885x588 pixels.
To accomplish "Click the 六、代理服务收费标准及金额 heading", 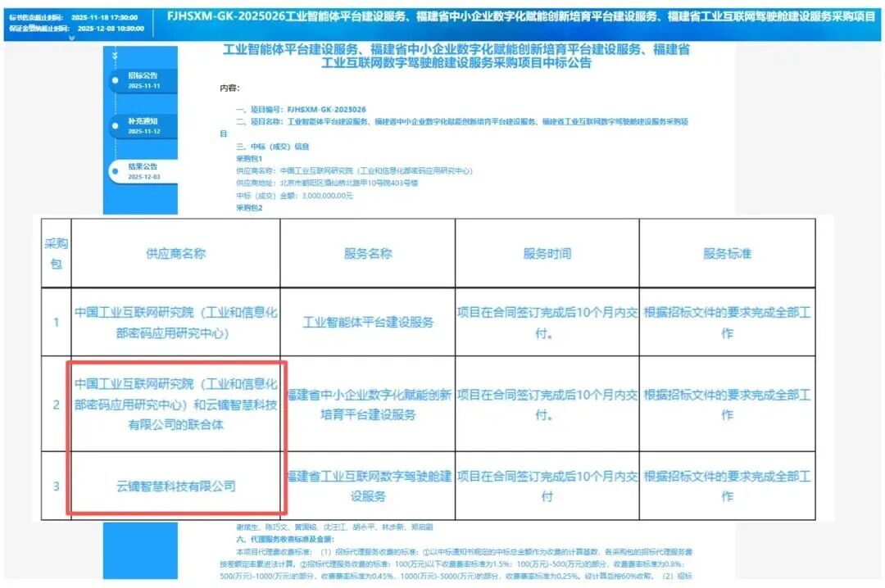I will [285, 540].
